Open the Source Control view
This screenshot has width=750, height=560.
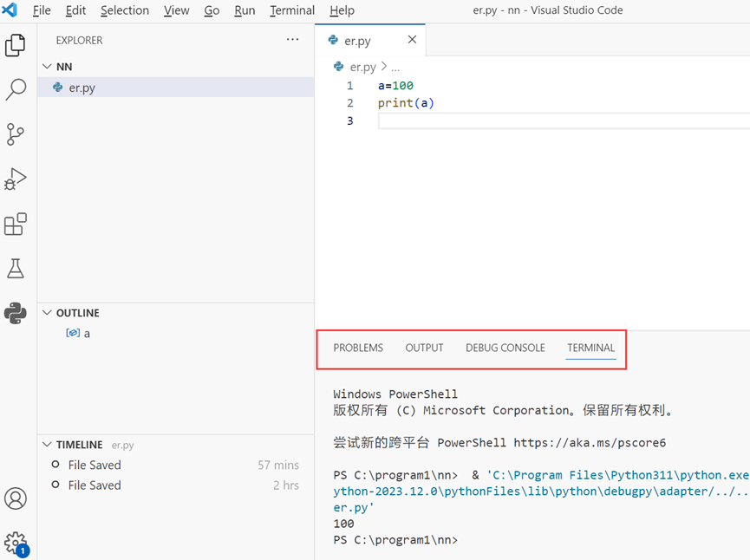tap(16, 133)
